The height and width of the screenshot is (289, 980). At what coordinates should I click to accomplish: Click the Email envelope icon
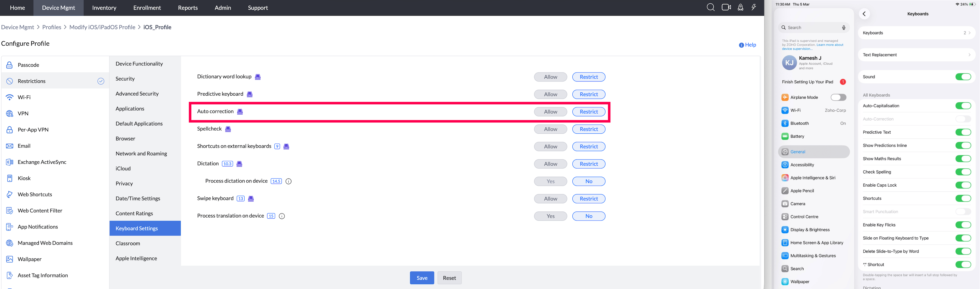point(10,146)
